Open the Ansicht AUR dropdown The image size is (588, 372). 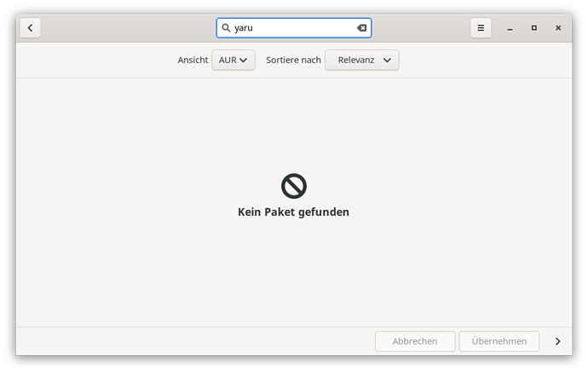pyautogui.click(x=233, y=60)
